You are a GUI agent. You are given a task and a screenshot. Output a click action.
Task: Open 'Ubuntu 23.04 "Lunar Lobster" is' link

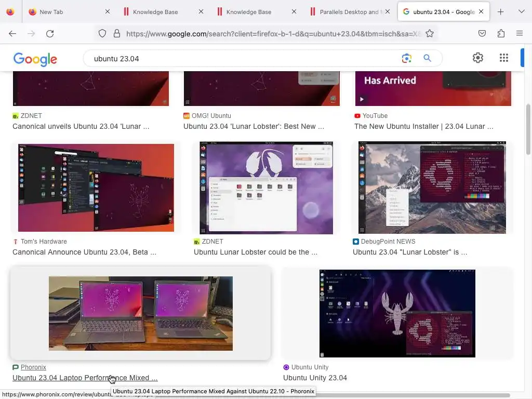tap(410, 252)
